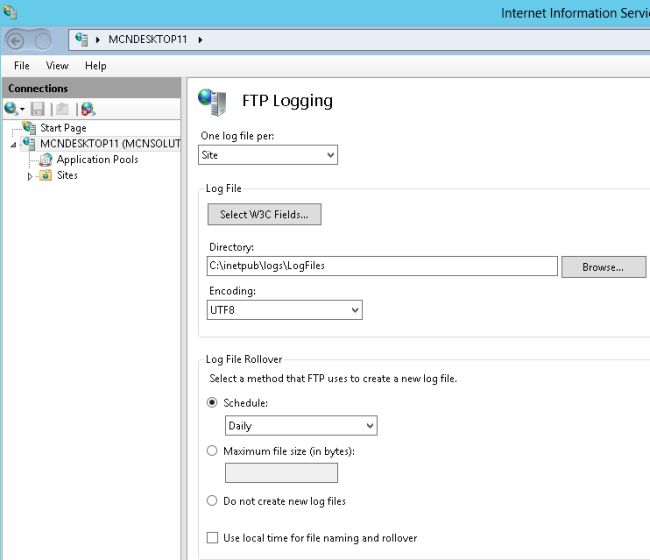Click the One log file per: label
The image size is (650, 560).
point(237,136)
